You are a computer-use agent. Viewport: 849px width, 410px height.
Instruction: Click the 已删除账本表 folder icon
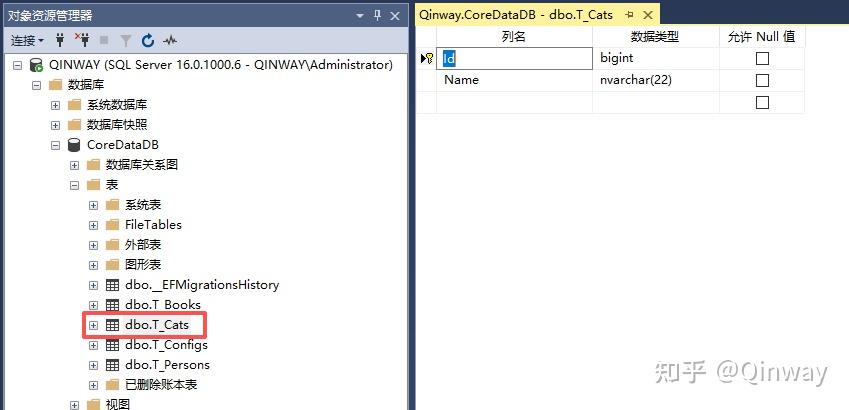[112, 385]
